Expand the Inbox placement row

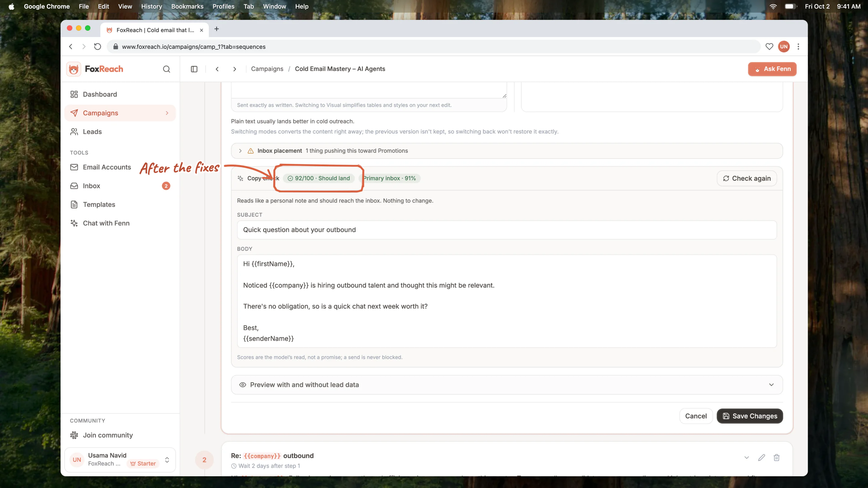coord(507,151)
